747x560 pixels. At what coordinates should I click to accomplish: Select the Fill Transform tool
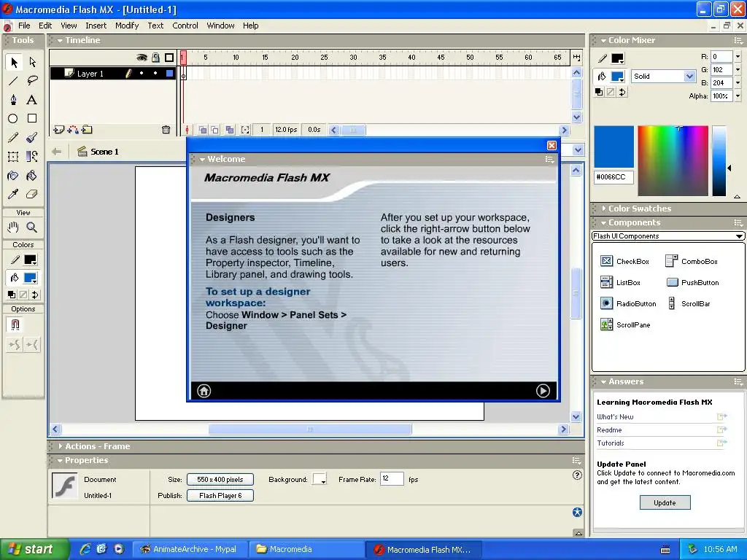(32, 156)
